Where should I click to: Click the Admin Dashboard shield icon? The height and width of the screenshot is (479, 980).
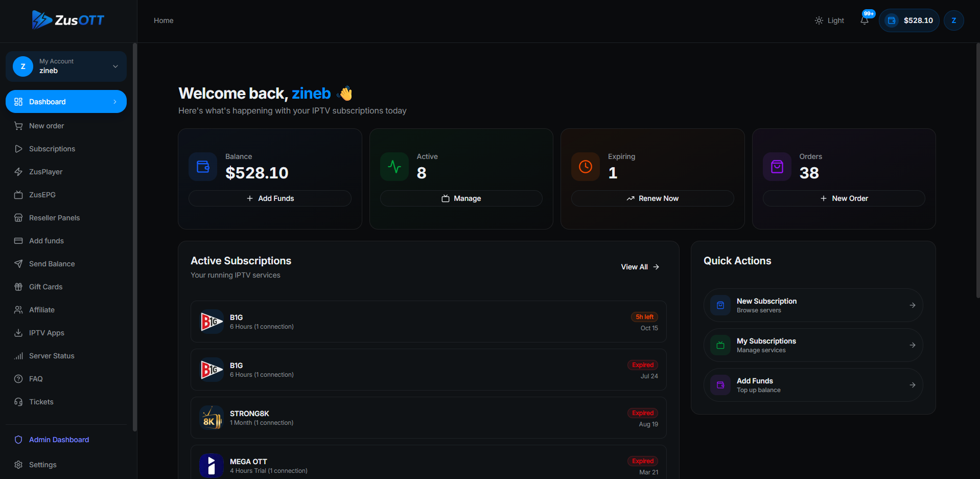(18, 440)
